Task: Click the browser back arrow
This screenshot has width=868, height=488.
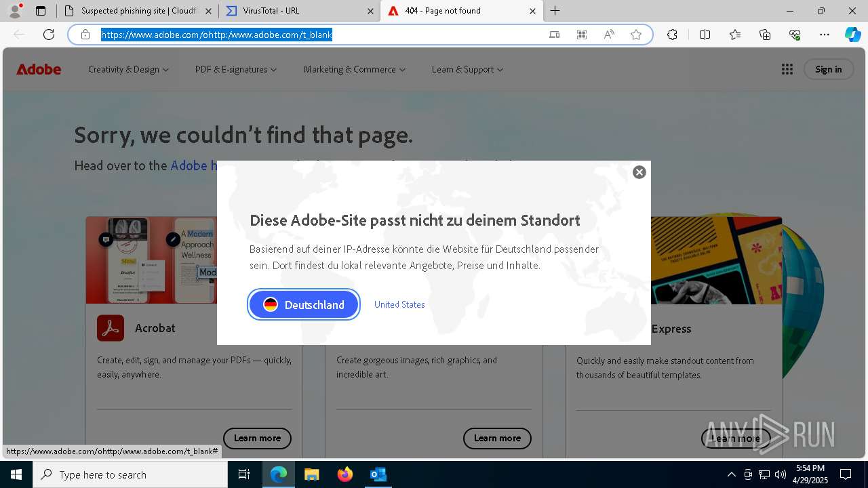Action: [x=19, y=35]
